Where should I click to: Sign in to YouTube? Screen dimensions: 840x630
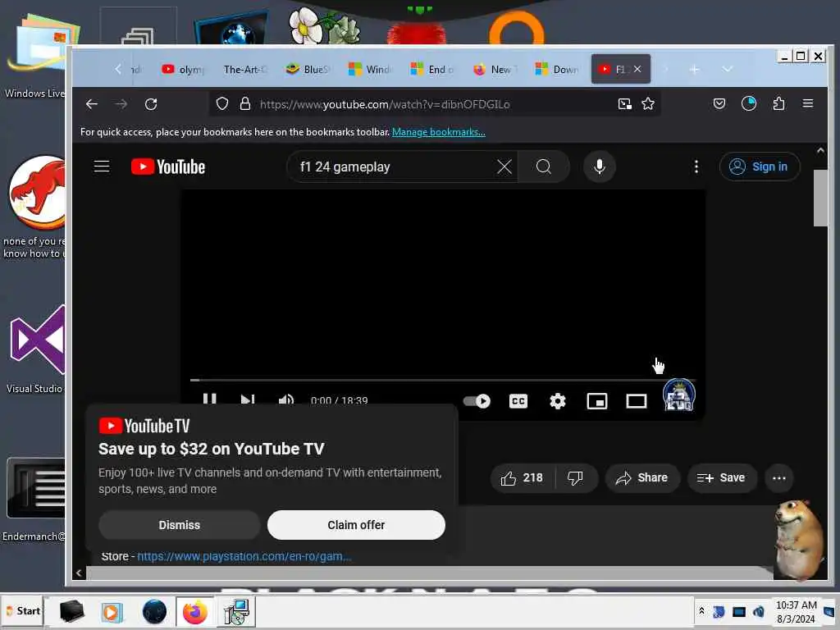pos(760,167)
